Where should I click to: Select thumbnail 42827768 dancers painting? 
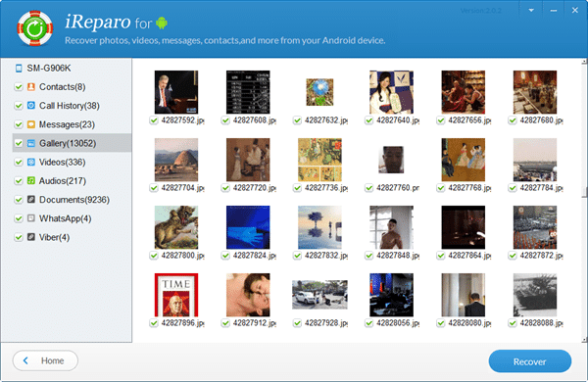tap(464, 160)
